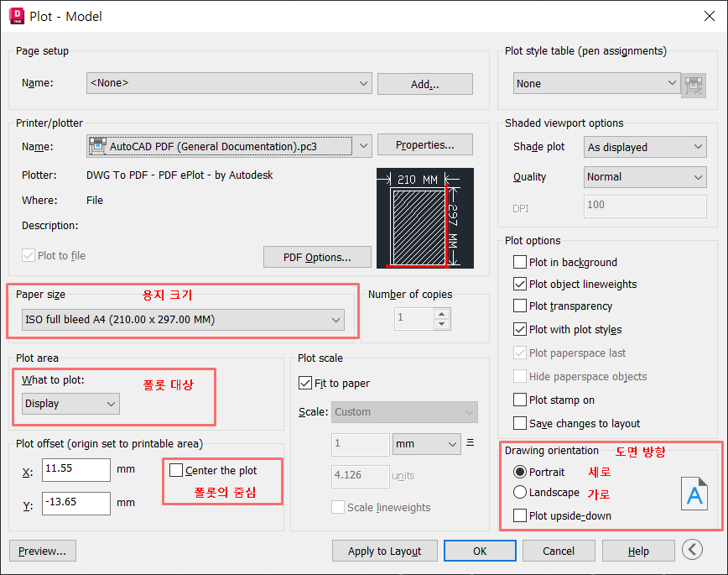Viewport: 728px width, 575px height.
Task: Enable Plot upside-down
Action: point(519,515)
